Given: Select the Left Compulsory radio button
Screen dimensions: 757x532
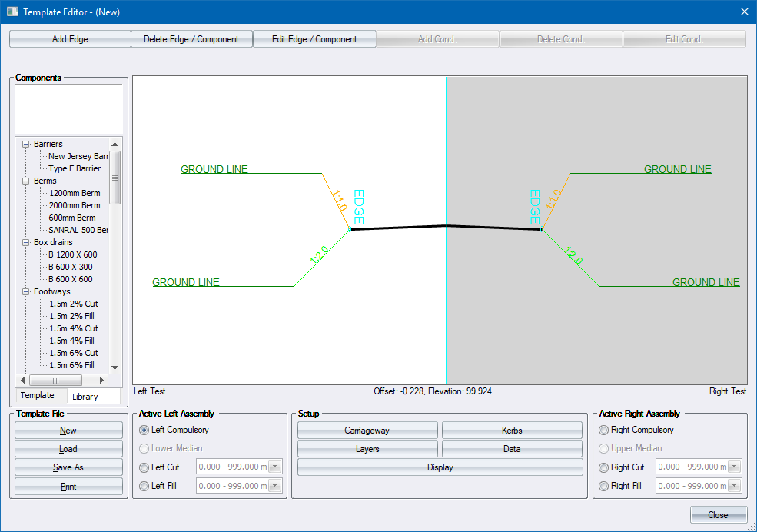Looking at the screenshot, I should [x=144, y=431].
